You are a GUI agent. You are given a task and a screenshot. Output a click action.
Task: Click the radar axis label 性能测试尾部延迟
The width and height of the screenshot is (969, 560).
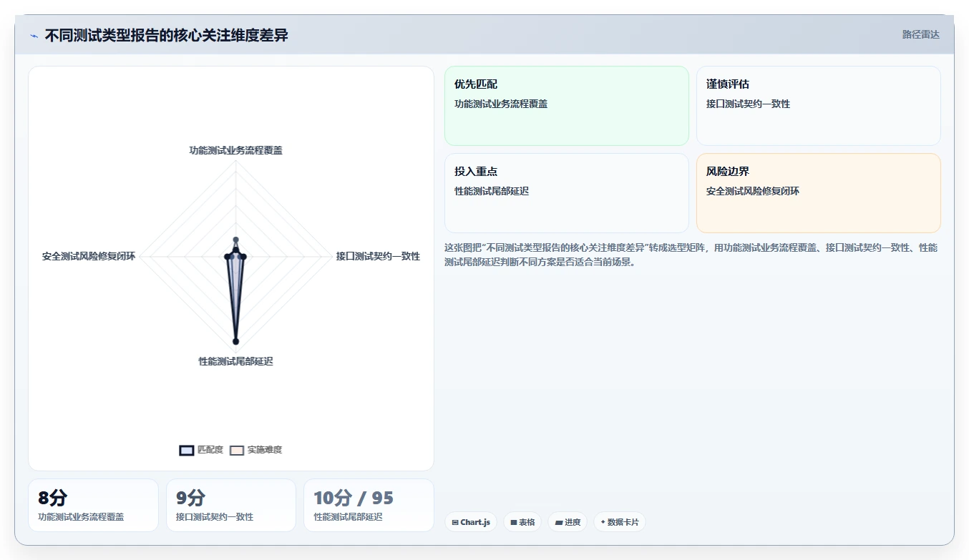click(x=235, y=361)
